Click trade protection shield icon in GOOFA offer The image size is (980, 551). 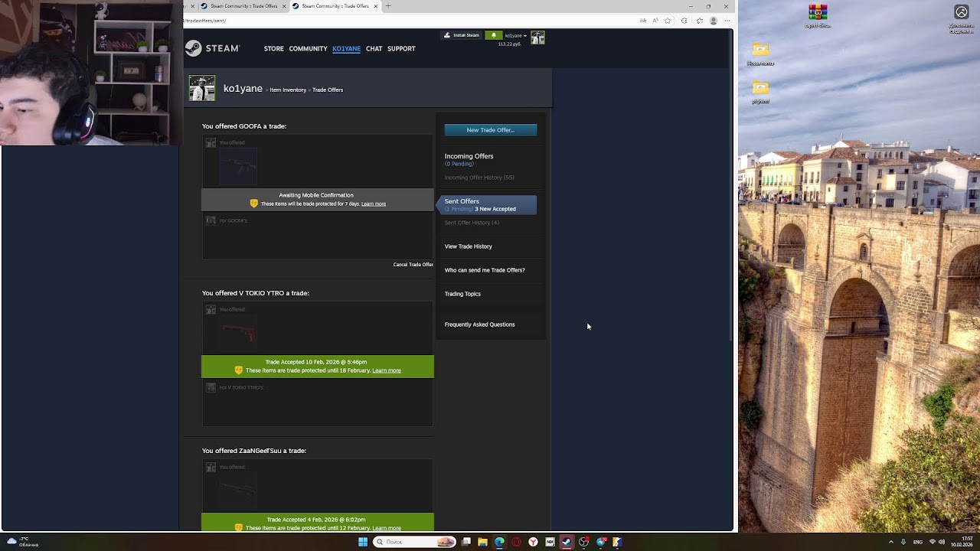click(x=254, y=204)
